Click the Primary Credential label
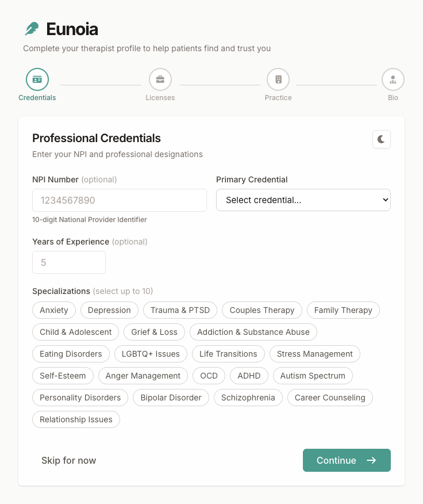This screenshot has height=504, width=423. click(252, 180)
